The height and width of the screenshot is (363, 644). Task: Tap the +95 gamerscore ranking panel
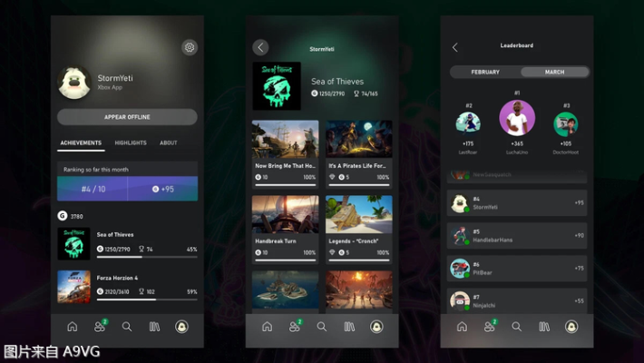coord(162,189)
